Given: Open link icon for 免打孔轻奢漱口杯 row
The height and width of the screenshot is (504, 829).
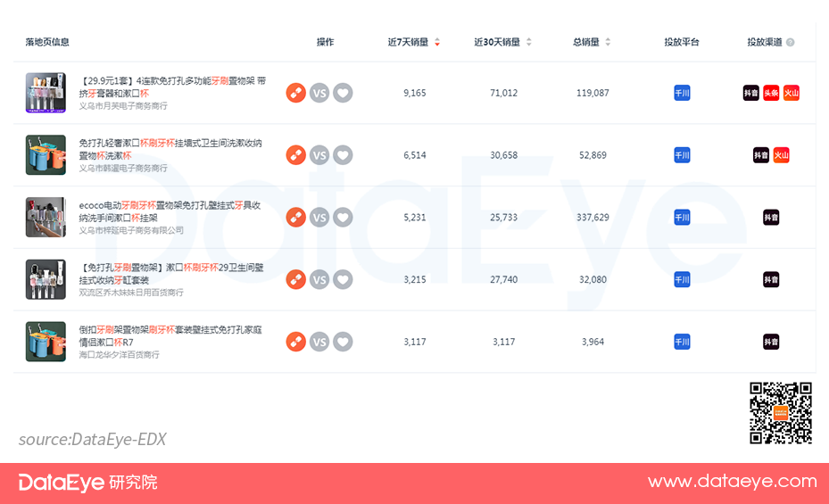Looking at the screenshot, I should coord(296,155).
